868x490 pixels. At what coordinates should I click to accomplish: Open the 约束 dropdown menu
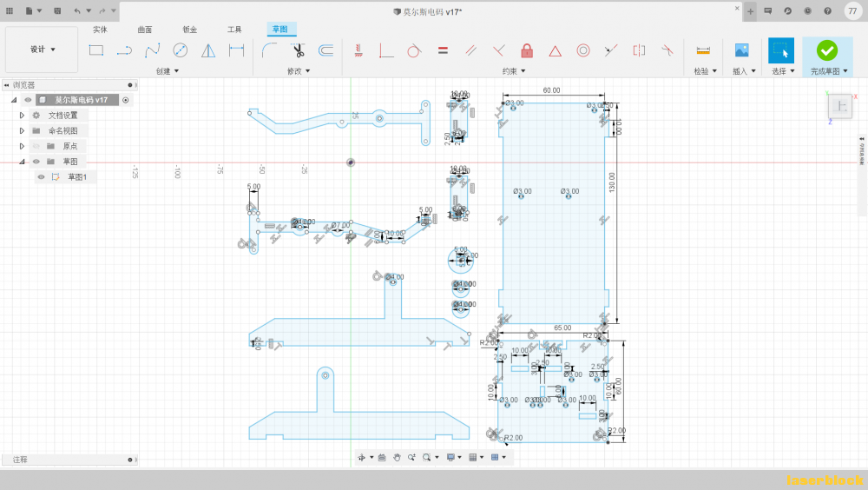coord(514,71)
